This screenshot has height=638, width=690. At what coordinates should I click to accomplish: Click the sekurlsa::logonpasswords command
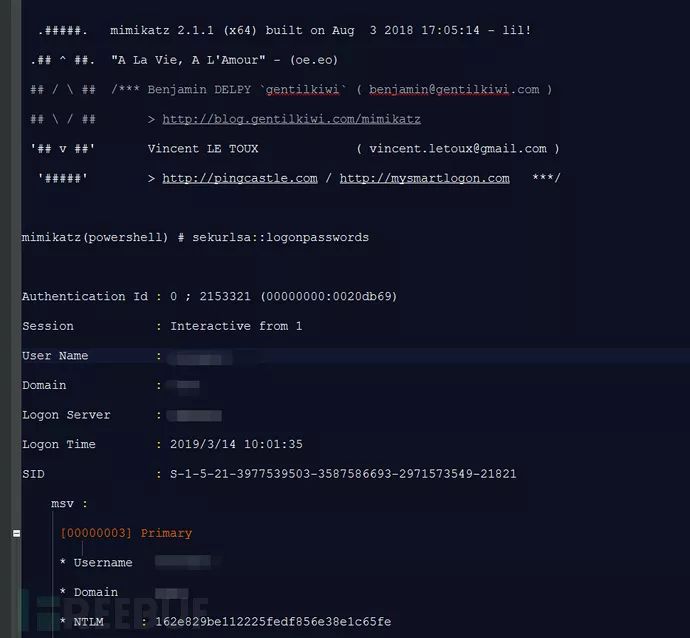(x=280, y=238)
